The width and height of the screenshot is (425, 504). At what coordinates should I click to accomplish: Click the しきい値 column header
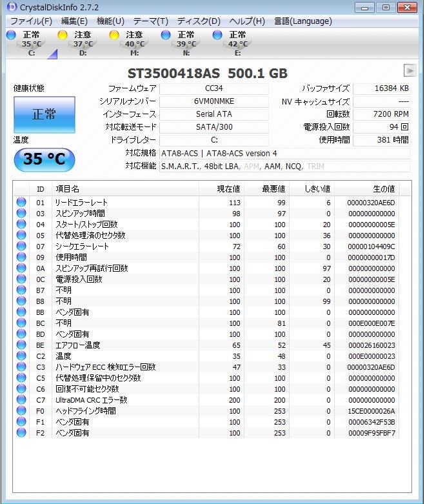click(311, 189)
